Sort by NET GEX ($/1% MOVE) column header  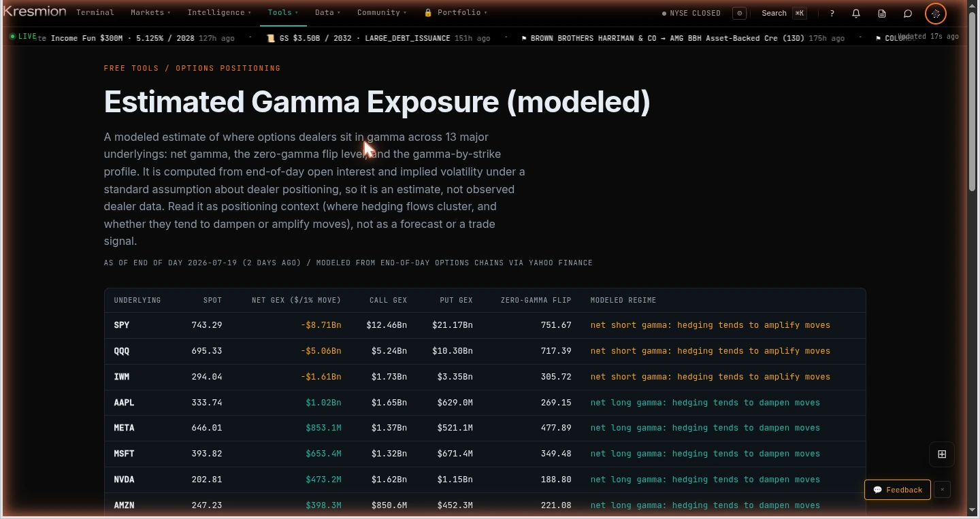296,300
